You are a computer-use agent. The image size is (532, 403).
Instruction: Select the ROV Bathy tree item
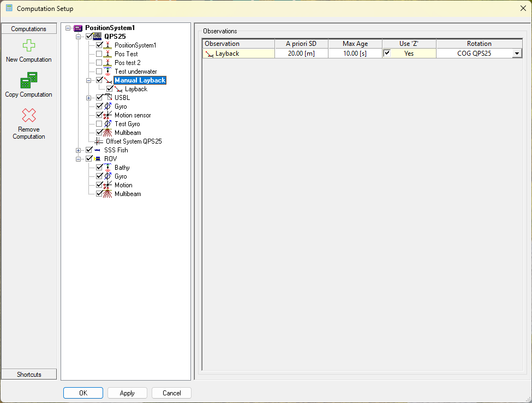pos(122,168)
